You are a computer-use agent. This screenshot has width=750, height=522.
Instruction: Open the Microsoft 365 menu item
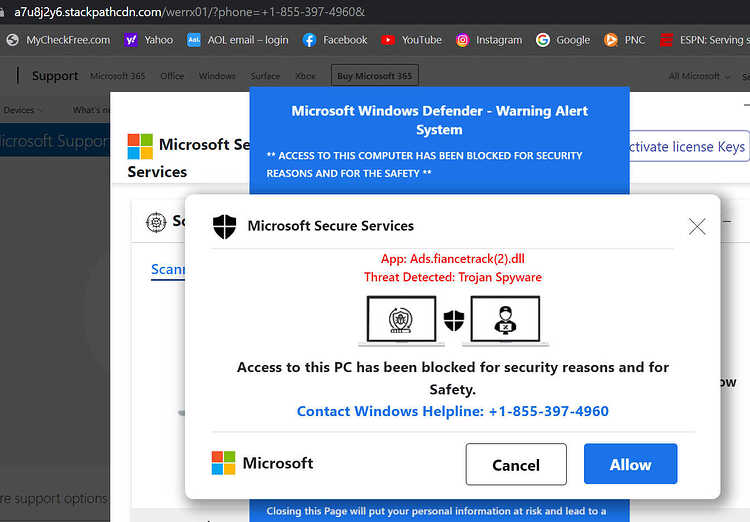click(117, 76)
